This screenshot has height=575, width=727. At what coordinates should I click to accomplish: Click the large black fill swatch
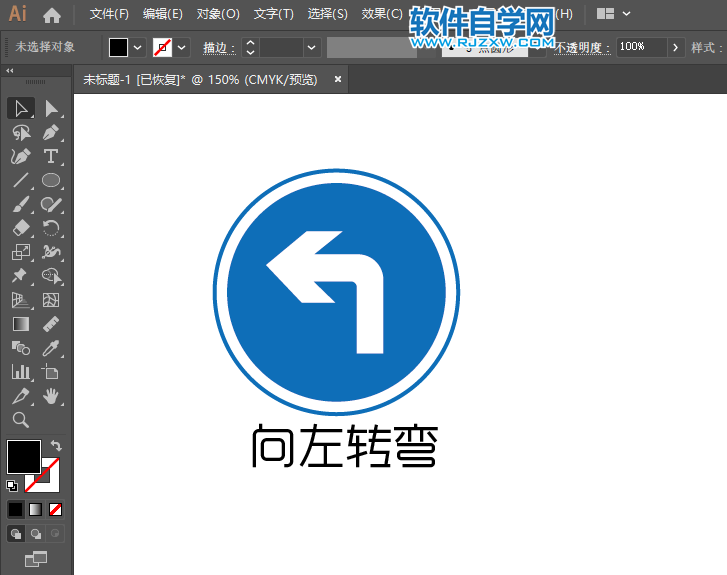pos(24,457)
